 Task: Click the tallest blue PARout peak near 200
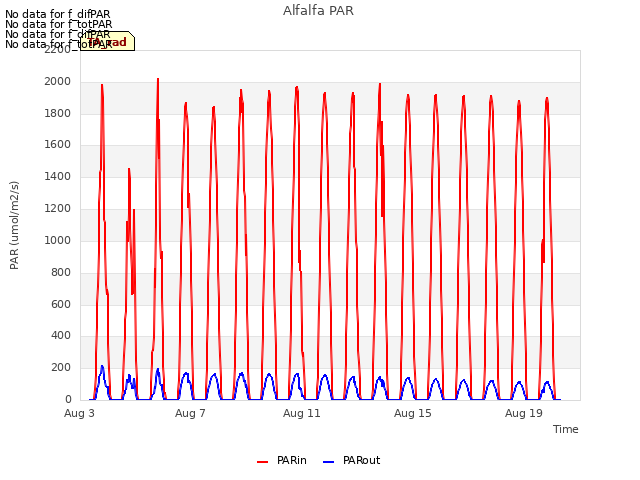(x=102, y=367)
